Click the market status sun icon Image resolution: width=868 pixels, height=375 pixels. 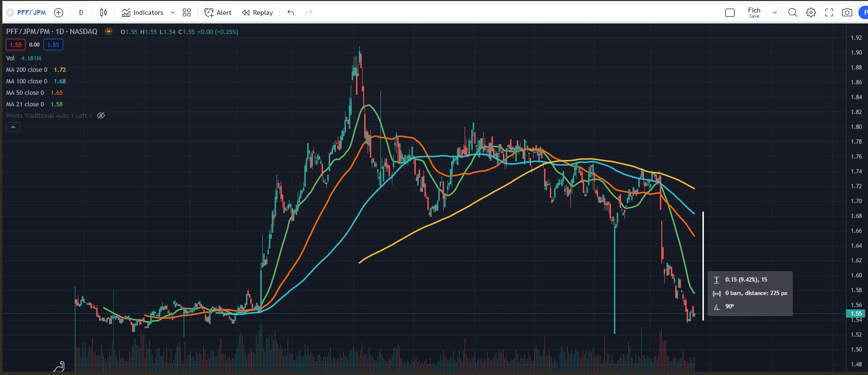109,31
